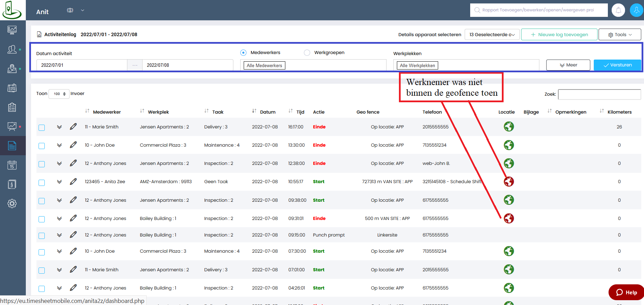This screenshot has width=644, height=305.
Task: Open the calendar icon in sidebar
Action: [12, 165]
